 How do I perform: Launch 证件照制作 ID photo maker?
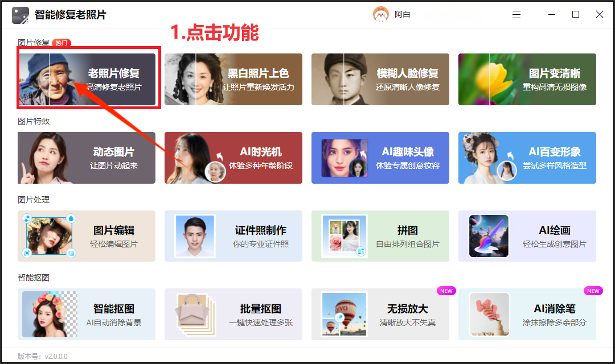pos(233,236)
